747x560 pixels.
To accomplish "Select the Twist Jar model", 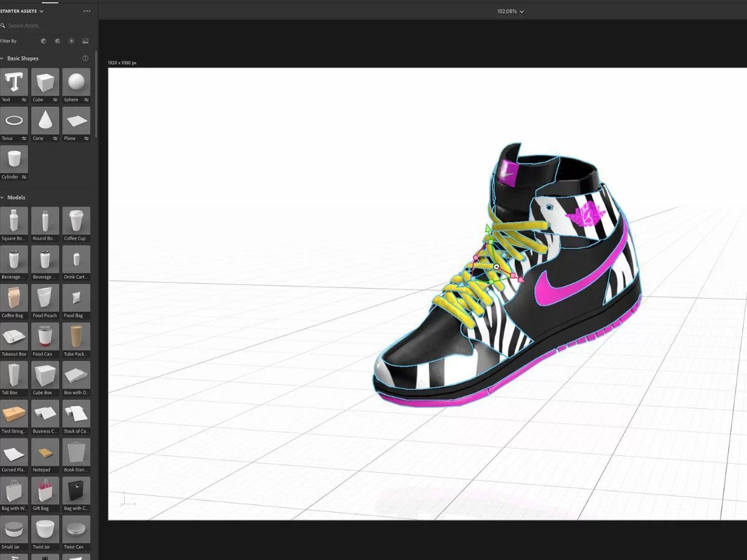I will click(45, 530).
